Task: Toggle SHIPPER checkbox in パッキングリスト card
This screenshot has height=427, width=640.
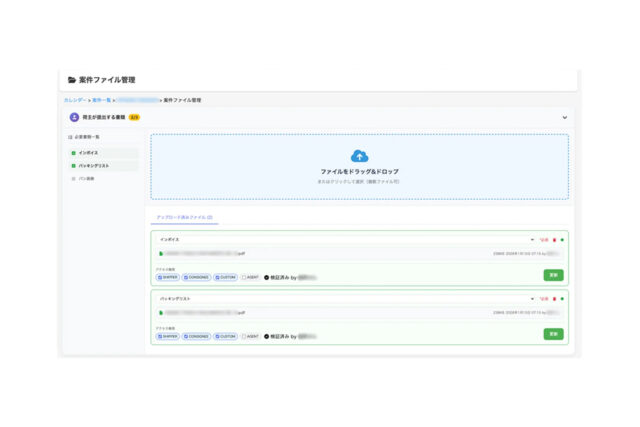Action: click(160, 336)
